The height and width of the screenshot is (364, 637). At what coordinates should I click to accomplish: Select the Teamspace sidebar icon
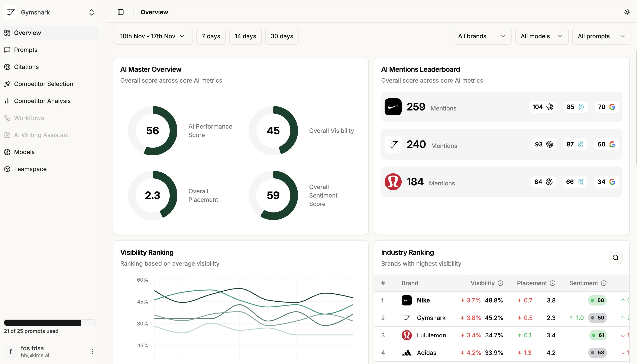(x=7, y=169)
